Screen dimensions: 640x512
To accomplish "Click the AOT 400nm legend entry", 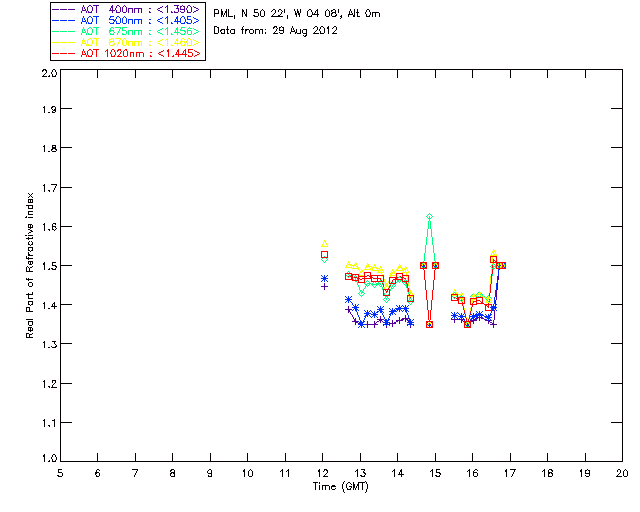I will [x=126, y=9].
